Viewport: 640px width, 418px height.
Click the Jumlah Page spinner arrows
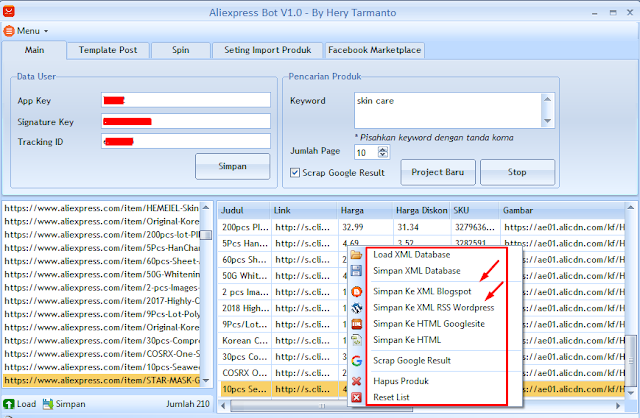pos(383,152)
